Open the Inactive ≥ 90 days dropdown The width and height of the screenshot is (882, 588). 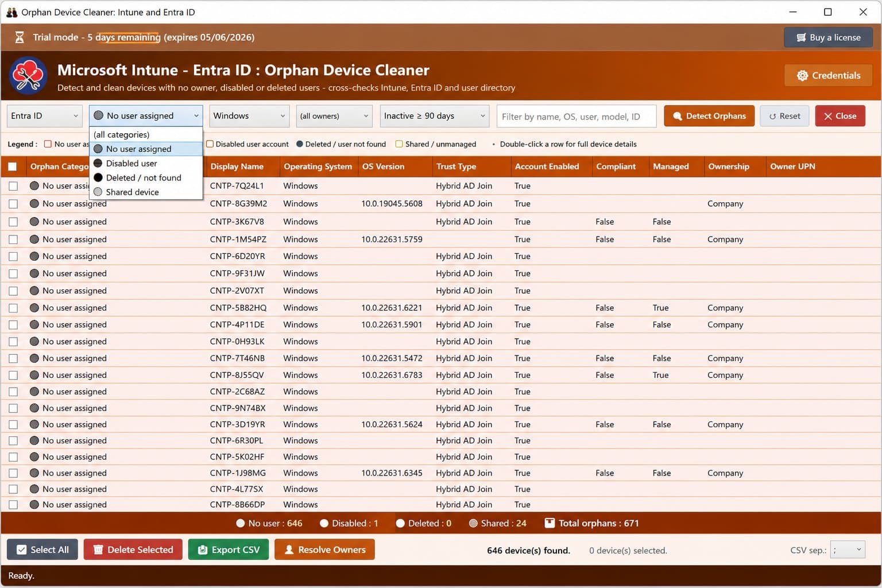click(434, 116)
